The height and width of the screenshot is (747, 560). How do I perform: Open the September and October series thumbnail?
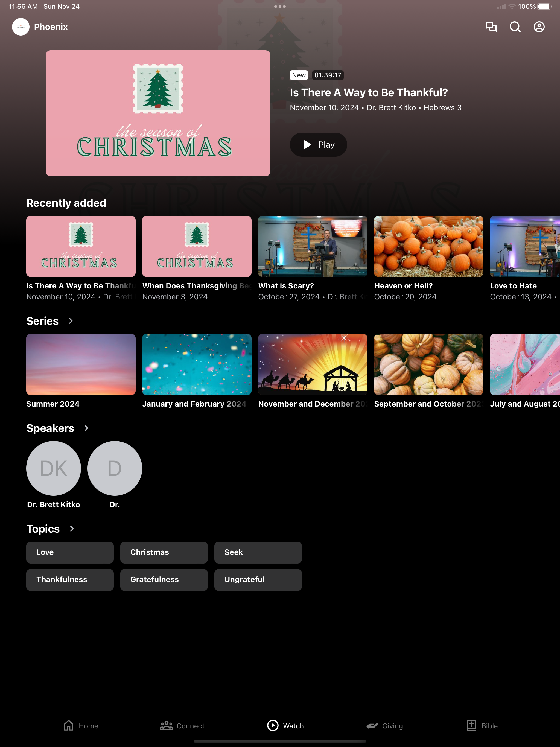[428, 365]
